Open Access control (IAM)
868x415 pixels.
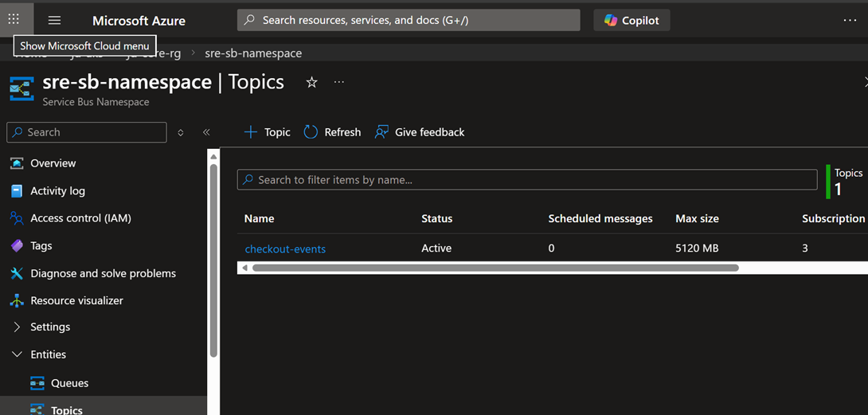[80, 218]
